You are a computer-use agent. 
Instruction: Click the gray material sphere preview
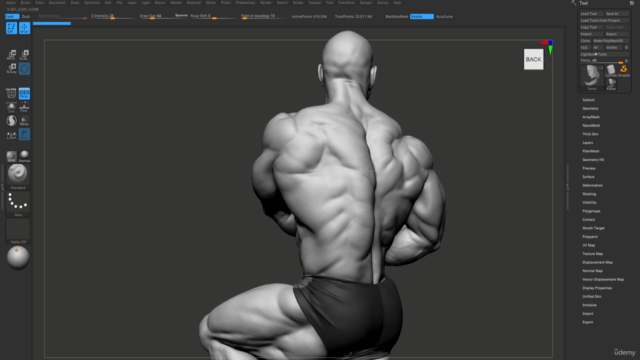(x=18, y=258)
